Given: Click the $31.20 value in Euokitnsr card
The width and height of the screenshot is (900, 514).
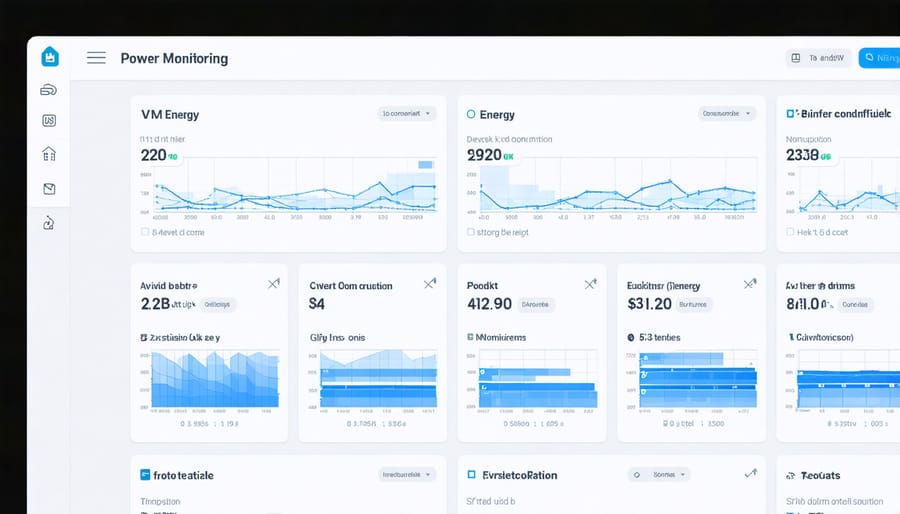Looking at the screenshot, I should coord(649,303).
